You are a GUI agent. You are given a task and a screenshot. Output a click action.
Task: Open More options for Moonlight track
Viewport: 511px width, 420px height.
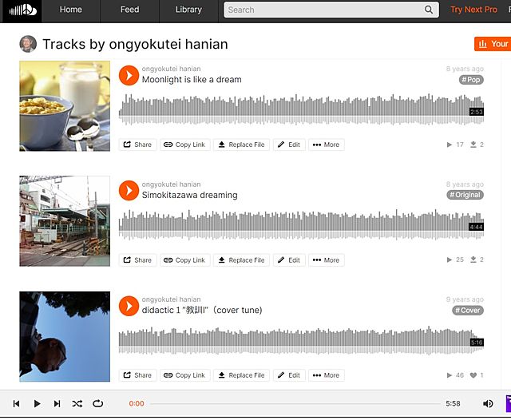click(x=326, y=145)
